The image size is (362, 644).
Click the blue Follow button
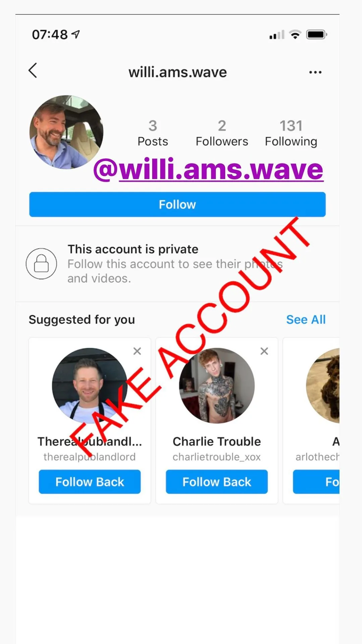click(x=177, y=204)
